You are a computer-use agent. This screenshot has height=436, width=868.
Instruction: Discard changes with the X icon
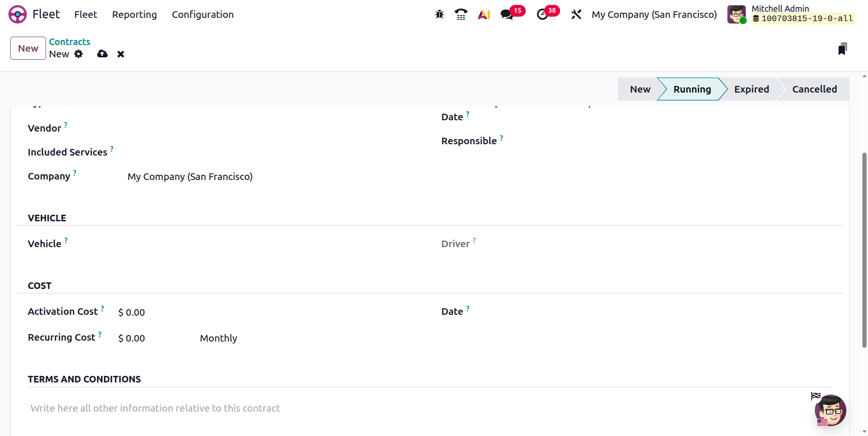(121, 54)
